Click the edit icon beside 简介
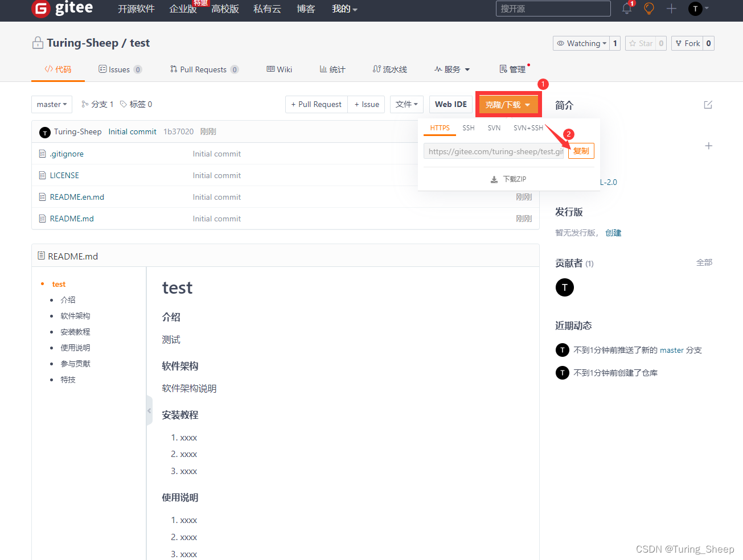The width and height of the screenshot is (743, 560). tap(708, 105)
